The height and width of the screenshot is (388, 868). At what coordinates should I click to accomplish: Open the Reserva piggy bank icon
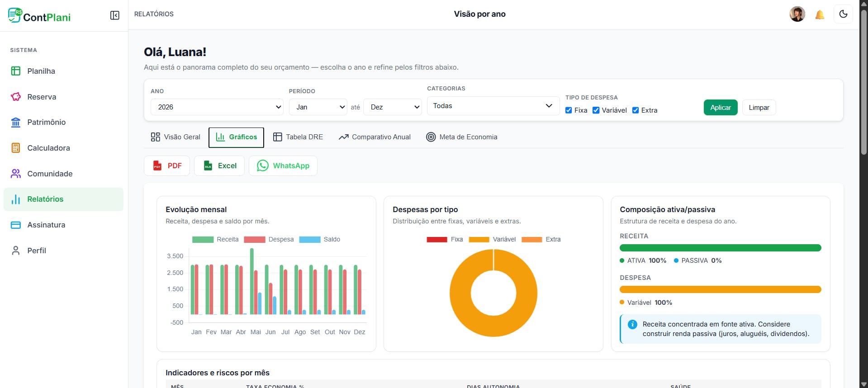[16, 97]
